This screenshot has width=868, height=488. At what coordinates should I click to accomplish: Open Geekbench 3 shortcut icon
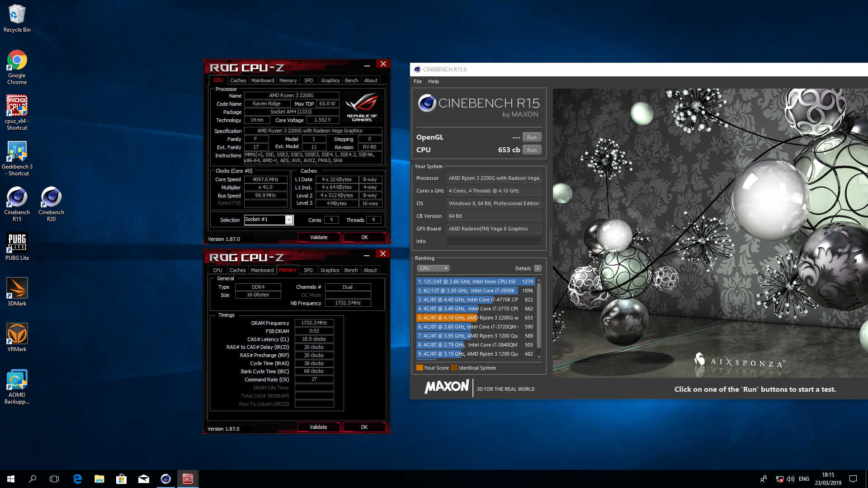[x=17, y=158]
